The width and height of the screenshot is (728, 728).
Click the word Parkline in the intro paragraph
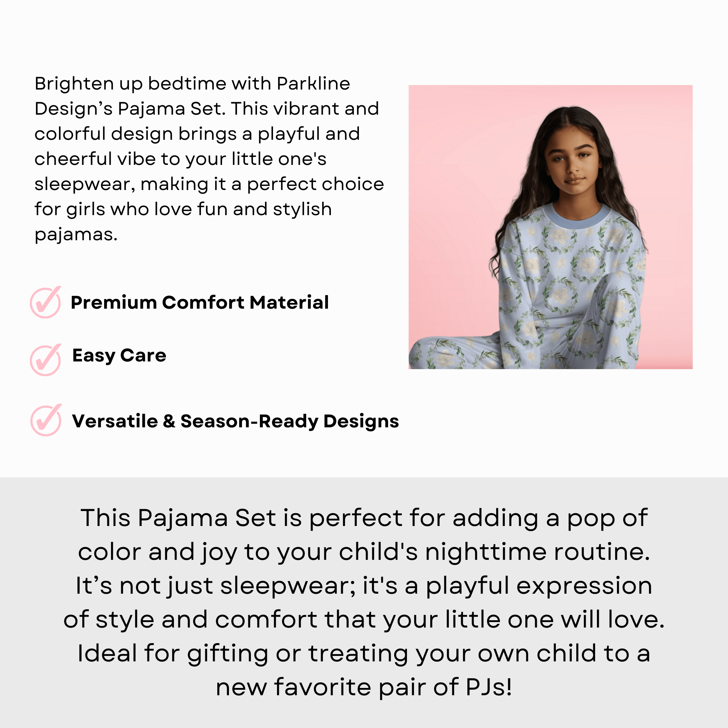(313, 84)
